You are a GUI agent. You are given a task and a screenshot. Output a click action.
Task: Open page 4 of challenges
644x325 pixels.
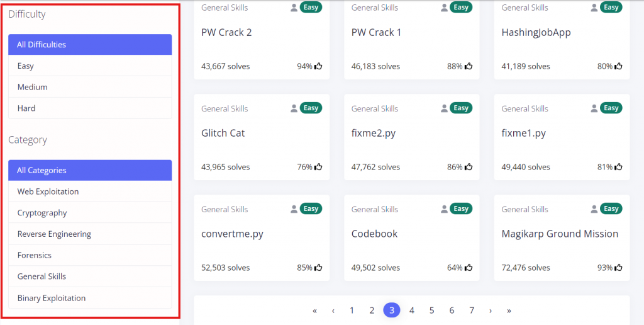point(412,311)
